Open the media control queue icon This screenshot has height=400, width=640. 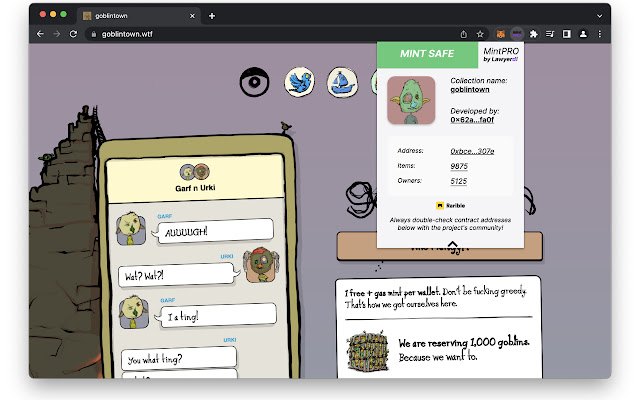point(550,34)
